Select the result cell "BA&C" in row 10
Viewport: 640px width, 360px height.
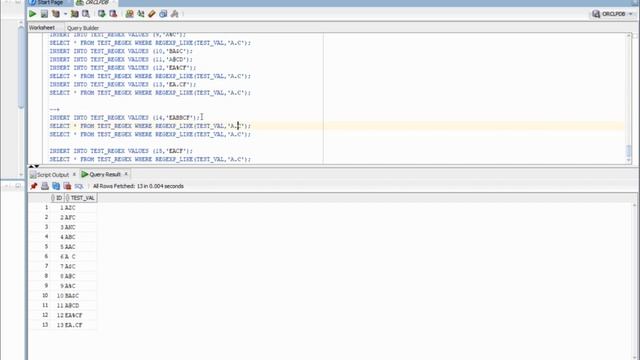(x=81, y=296)
